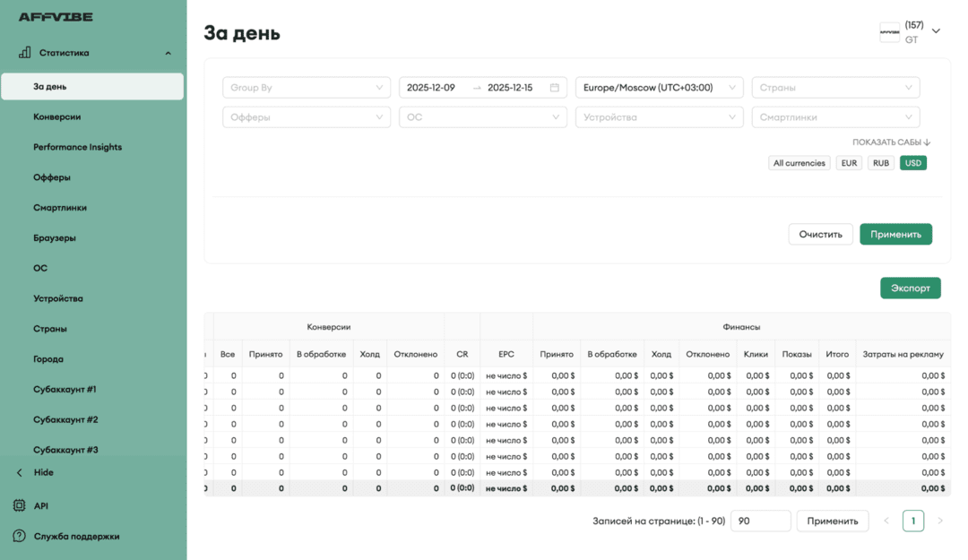
Task: Open the Group By dropdown
Action: click(307, 88)
